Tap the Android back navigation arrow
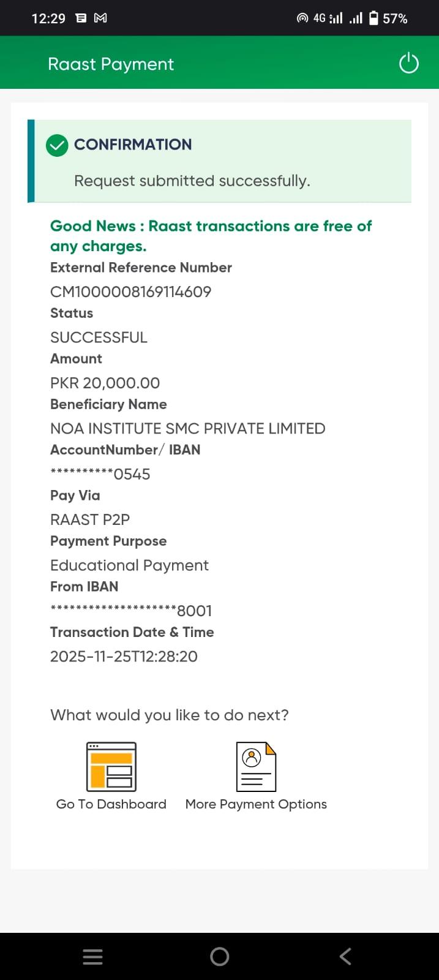Screen dimensions: 439x980 tap(345, 956)
